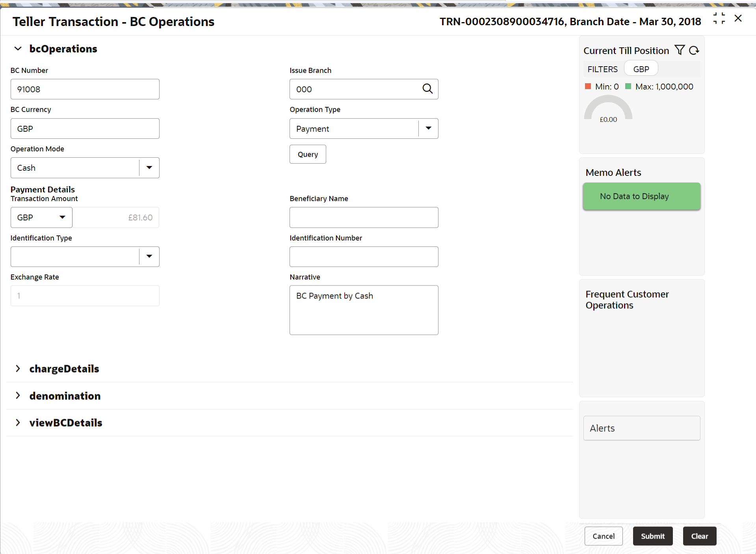Click the shrink screen icon in header
756x554 pixels.
point(719,19)
